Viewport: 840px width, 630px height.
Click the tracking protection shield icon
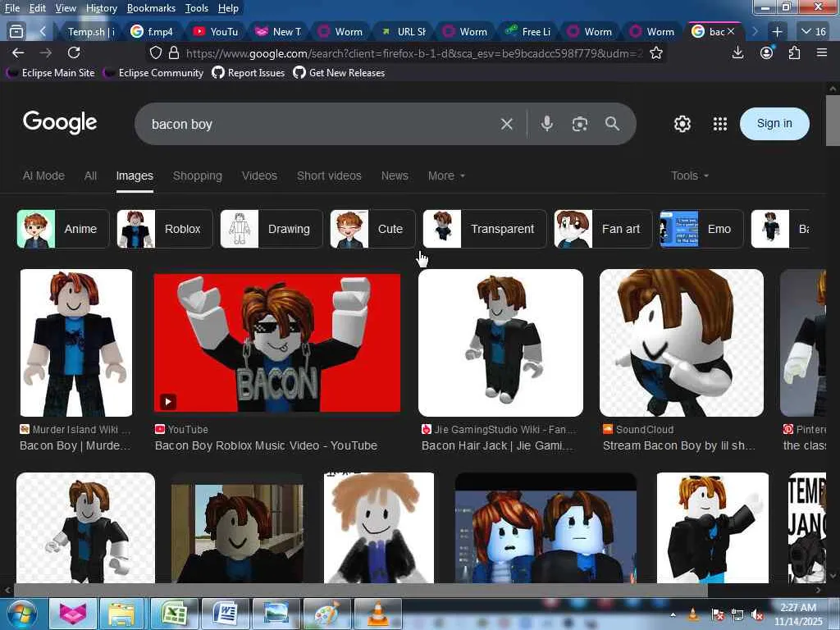click(x=156, y=53)
